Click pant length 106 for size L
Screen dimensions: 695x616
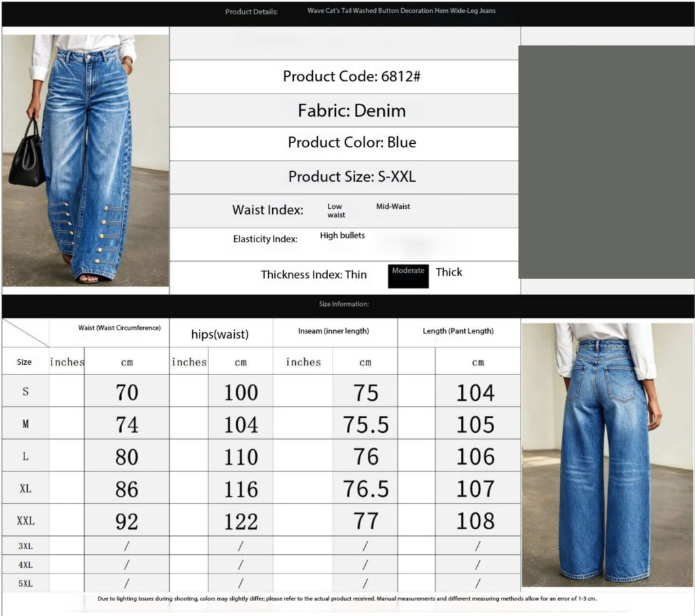click(x=475, y=457)
